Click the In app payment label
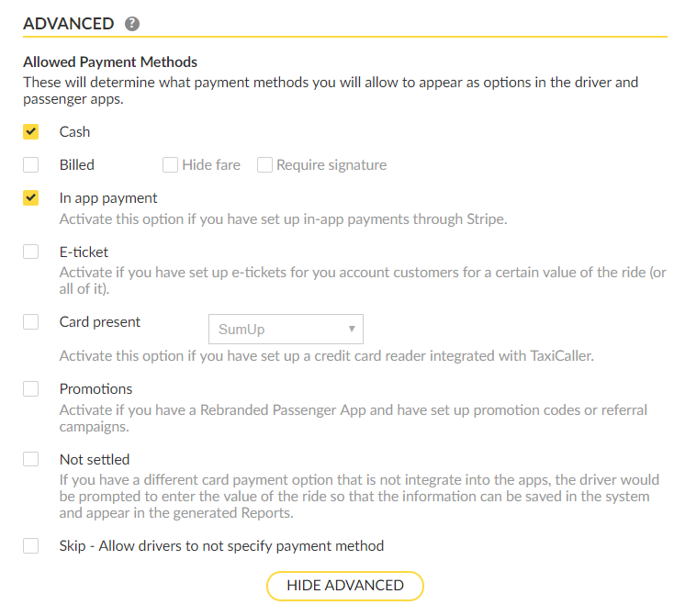Image resolution: width=685 pixels, height=616 pixels. pyautogui.click(x=108, y=198)
